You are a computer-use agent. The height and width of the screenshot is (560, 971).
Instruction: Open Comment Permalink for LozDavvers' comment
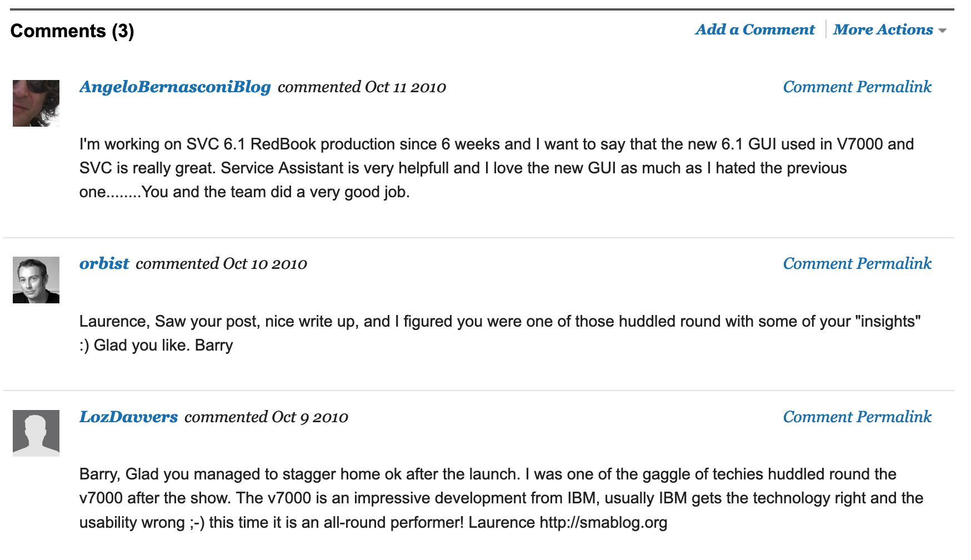point(857,417)
